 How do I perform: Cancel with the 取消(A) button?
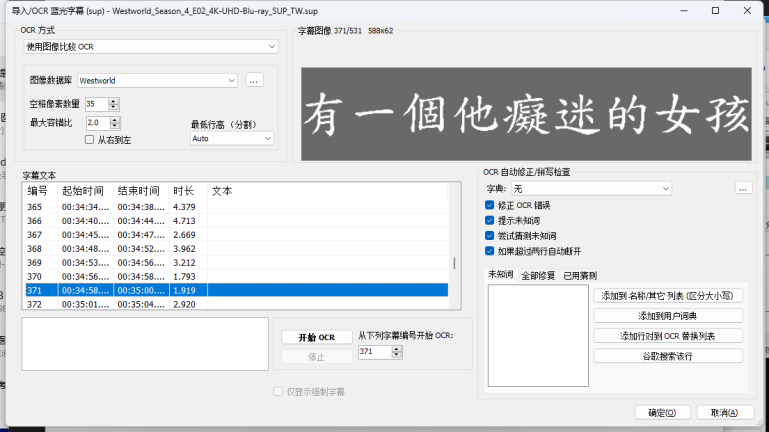coord(724,412)
